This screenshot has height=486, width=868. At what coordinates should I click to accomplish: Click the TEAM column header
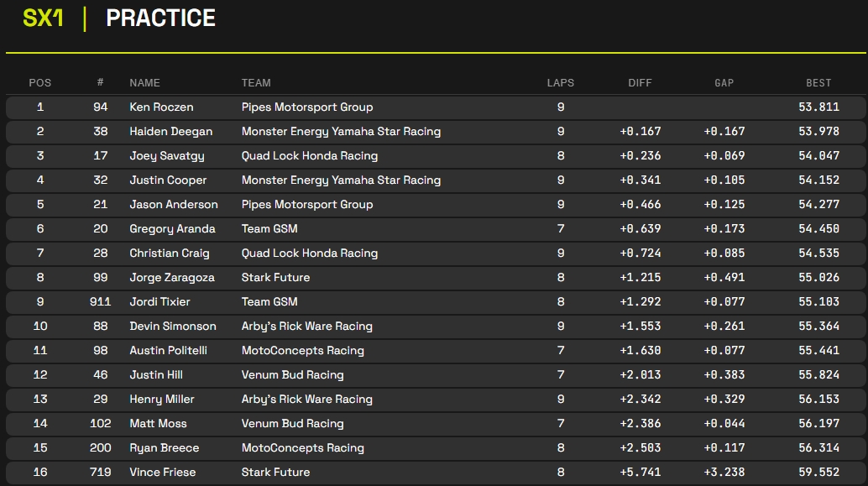click(x=256, y=82)
